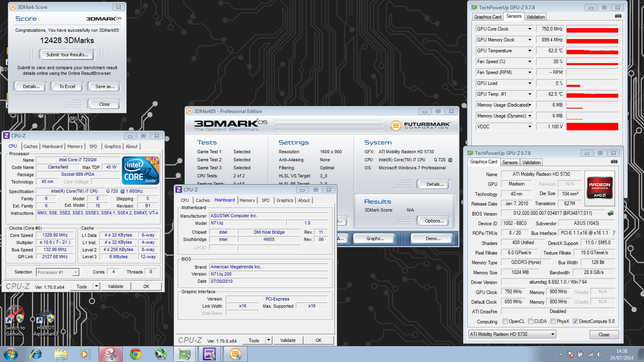Image resolution: width=644 pixels, height=362 pixels.
Task: Switch to Snipping Tool on taskbar
Action: click(x=110, y=354)
